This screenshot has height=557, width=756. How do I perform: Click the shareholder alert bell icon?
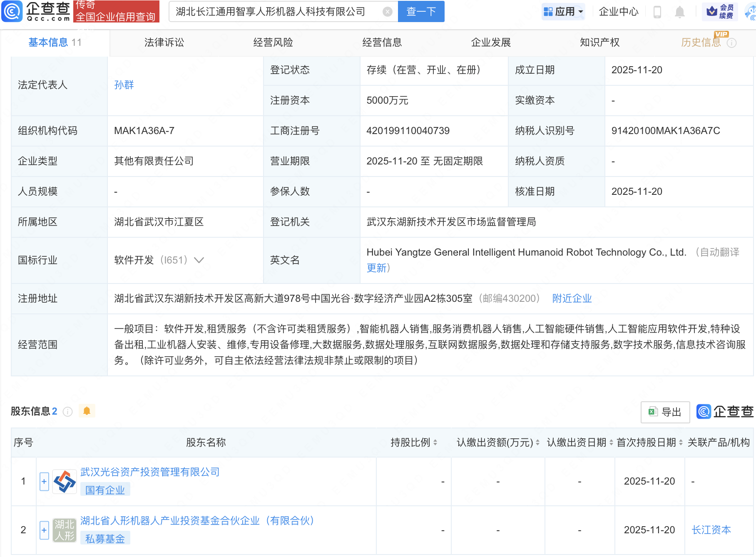pyautogui.click(x=87, y=411)
